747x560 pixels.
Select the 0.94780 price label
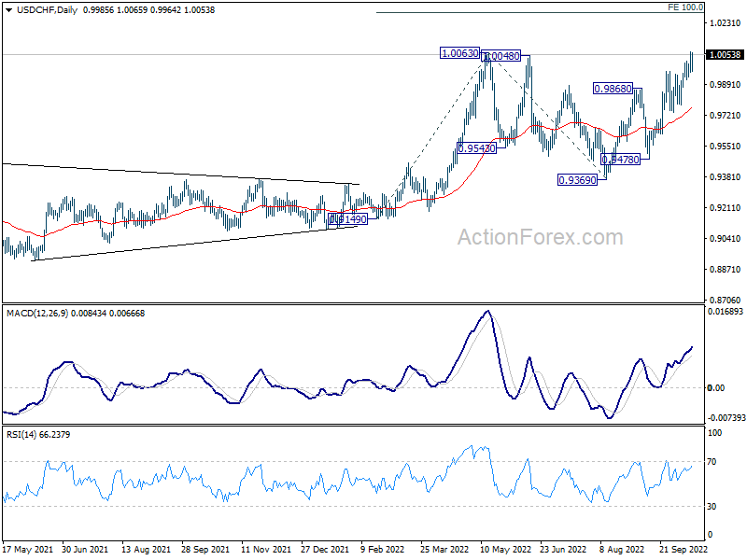pos(620,160)
